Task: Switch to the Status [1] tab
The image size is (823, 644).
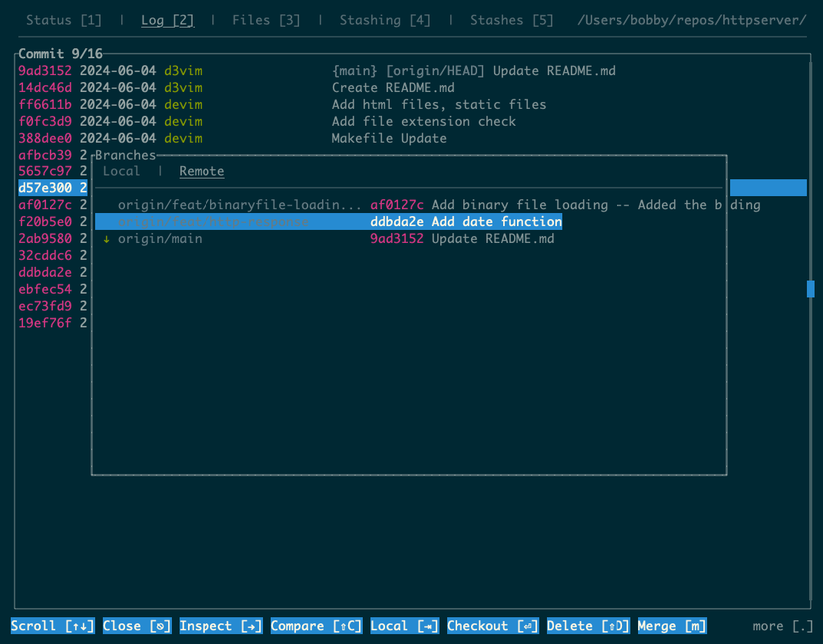Action: 62,19
